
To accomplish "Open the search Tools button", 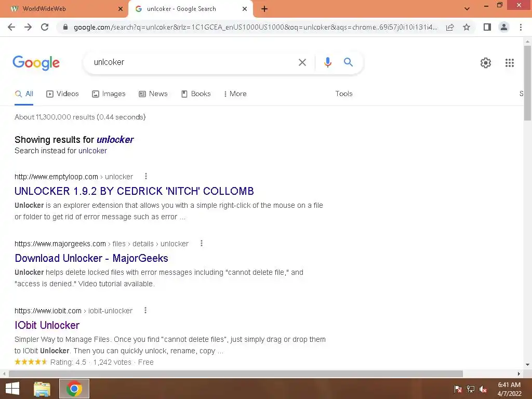I will [x=344, y=94].
